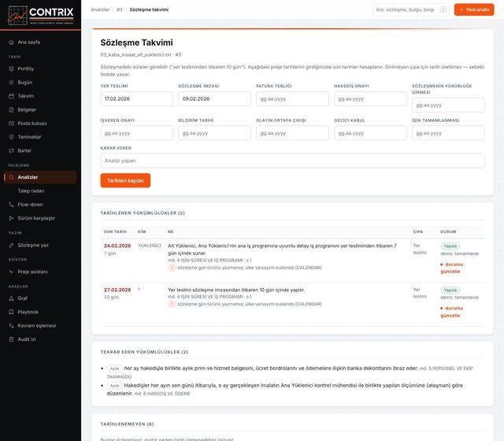Click the warning icon in 27.02.2026 row
This screenshot has width=504, height=441.
point(172,304)
